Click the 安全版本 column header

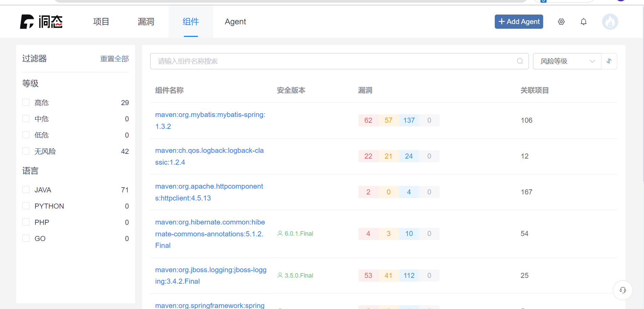pyautogui.click(x=291, y=90)
